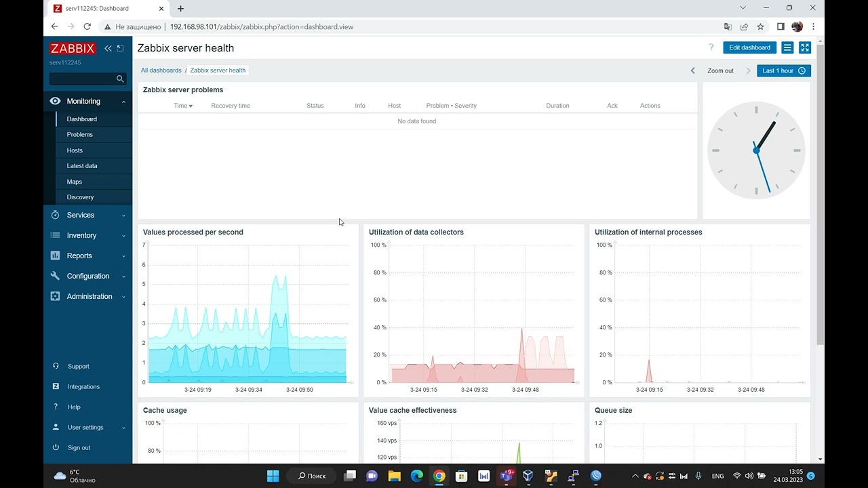Click the "Queue size" widget title

coord(614,410)
